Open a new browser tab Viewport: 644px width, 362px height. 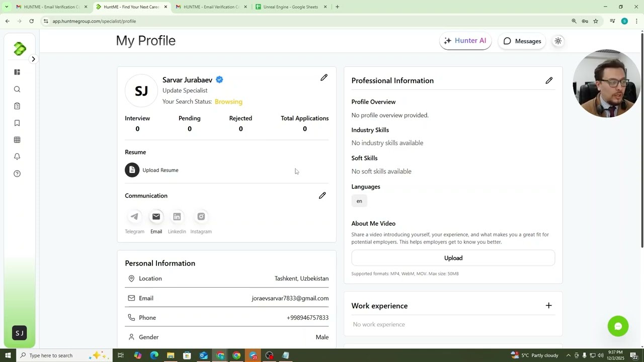pos(337,7)
